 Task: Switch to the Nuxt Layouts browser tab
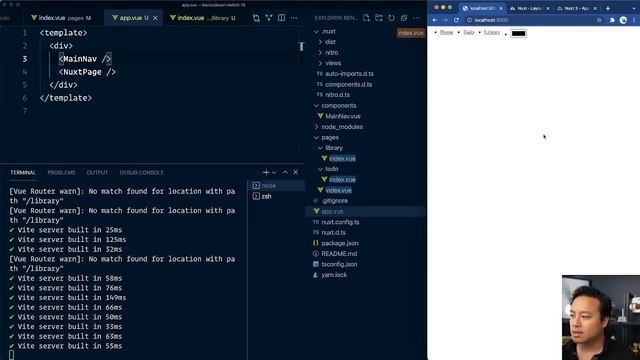coord(529,8)
